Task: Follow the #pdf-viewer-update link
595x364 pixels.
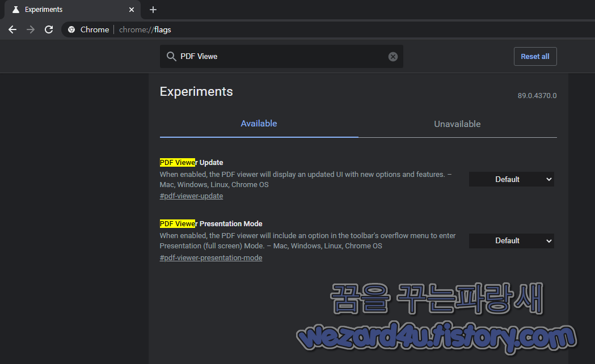Action: coord(191,196)
